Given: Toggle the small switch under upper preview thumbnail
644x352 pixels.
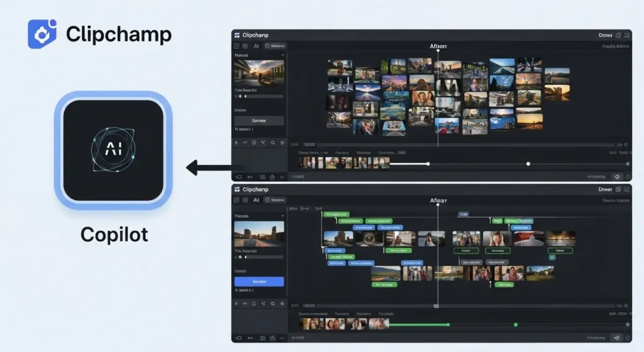Looking at the screenshot, I should [x=238, y=96].
